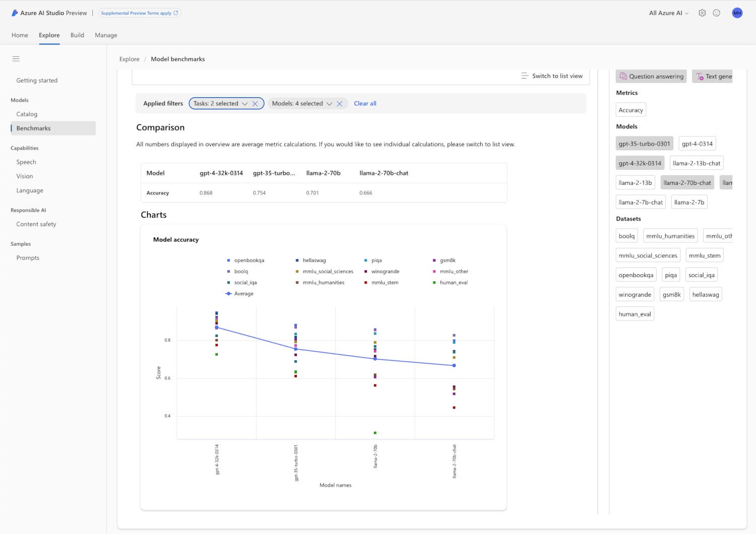The image size is (756, 534).
Task: Click the Clear all filters link
Action: click(365, 104)
